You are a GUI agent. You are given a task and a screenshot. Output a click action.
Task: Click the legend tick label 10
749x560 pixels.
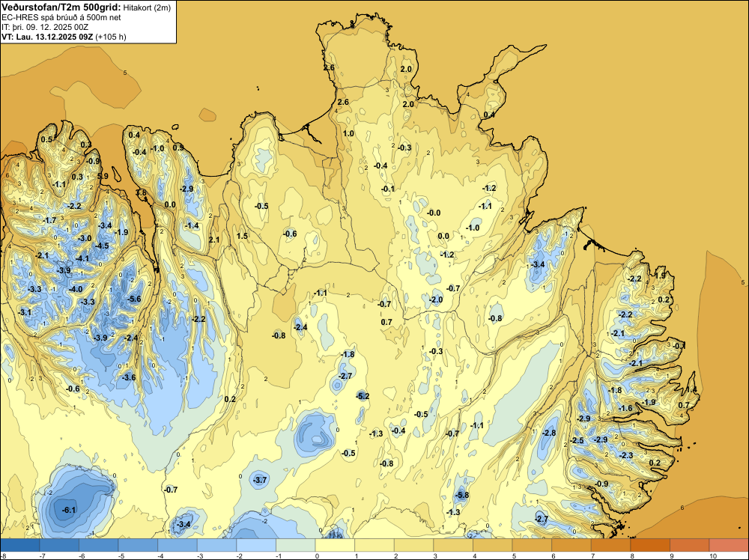713,556
